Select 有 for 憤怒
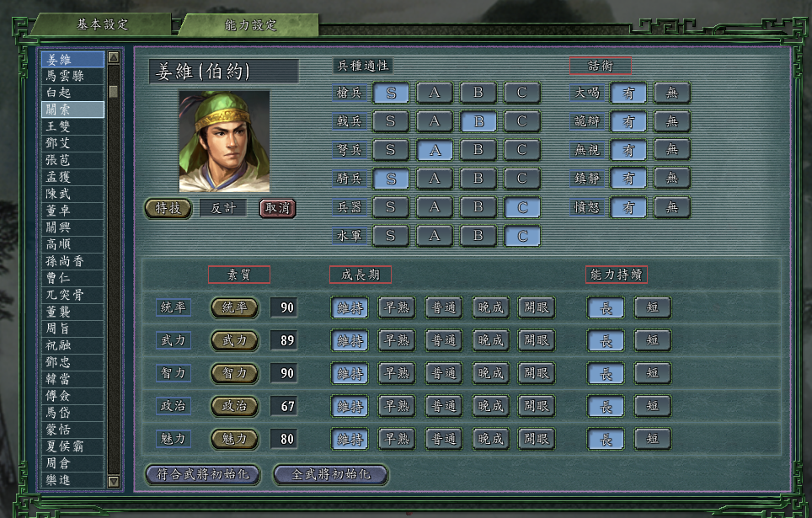 click(628, 208)
